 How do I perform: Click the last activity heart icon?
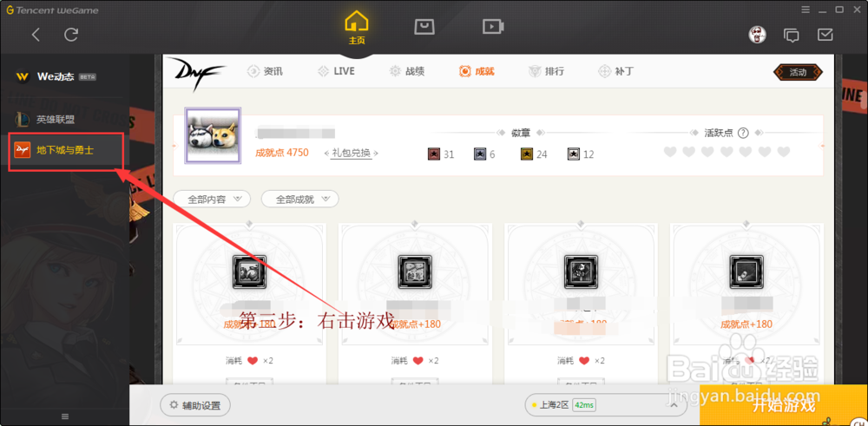(783, 152)
